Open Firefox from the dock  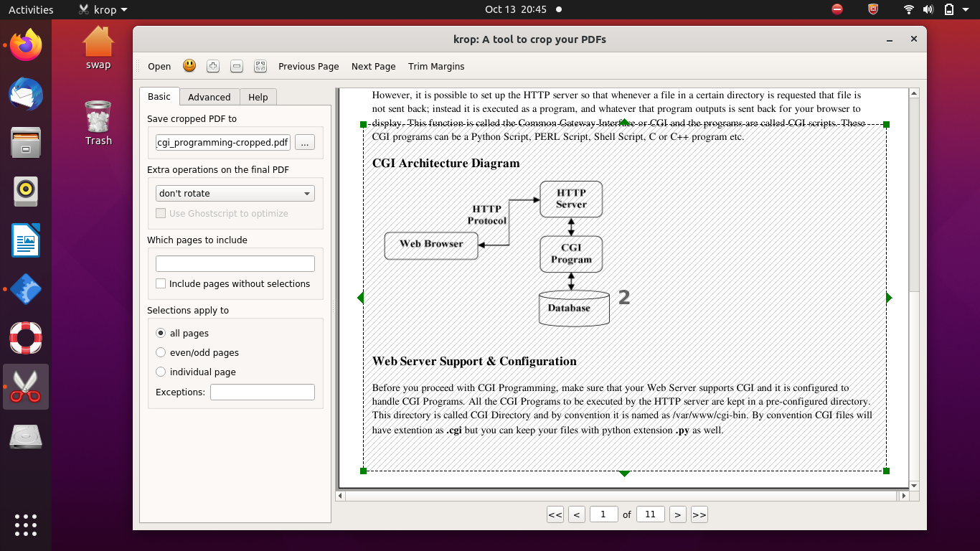[x=26, y=47]
